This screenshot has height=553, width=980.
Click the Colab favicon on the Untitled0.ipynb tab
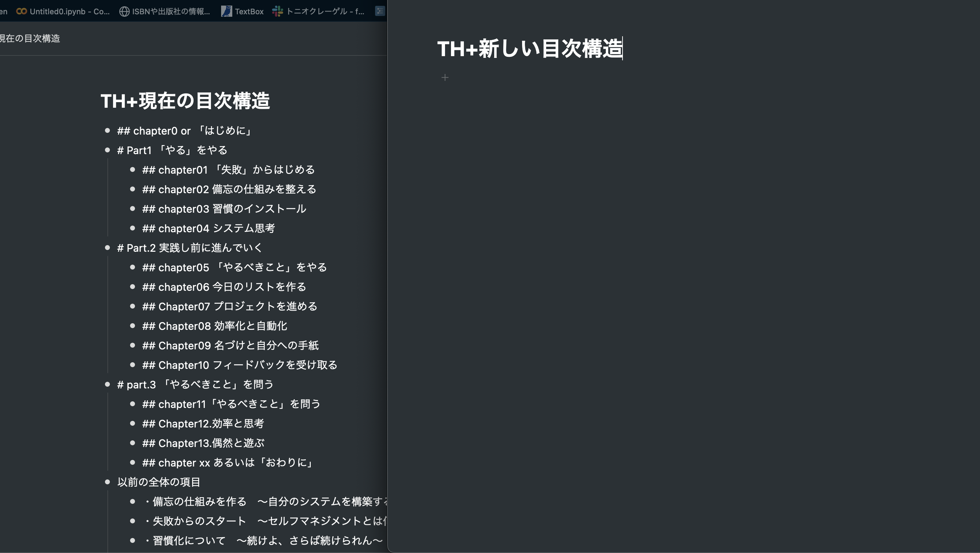tap(21, 12)
